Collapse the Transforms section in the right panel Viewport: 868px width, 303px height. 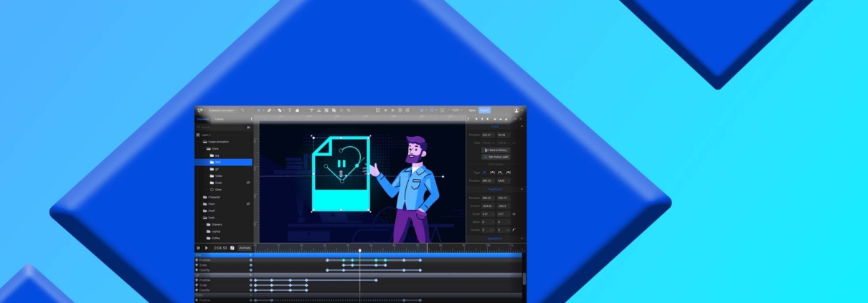pyautogui.click(x=522, y=189)
